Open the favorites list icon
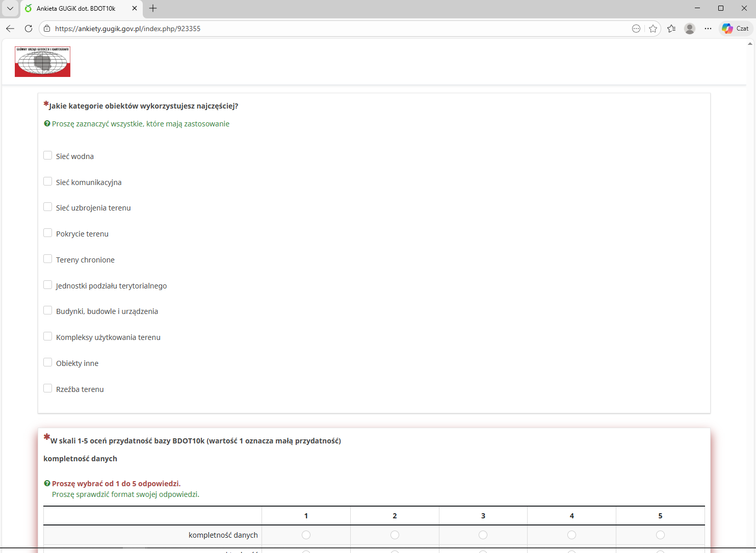756x553 pixels. click(x=671, y=29)
